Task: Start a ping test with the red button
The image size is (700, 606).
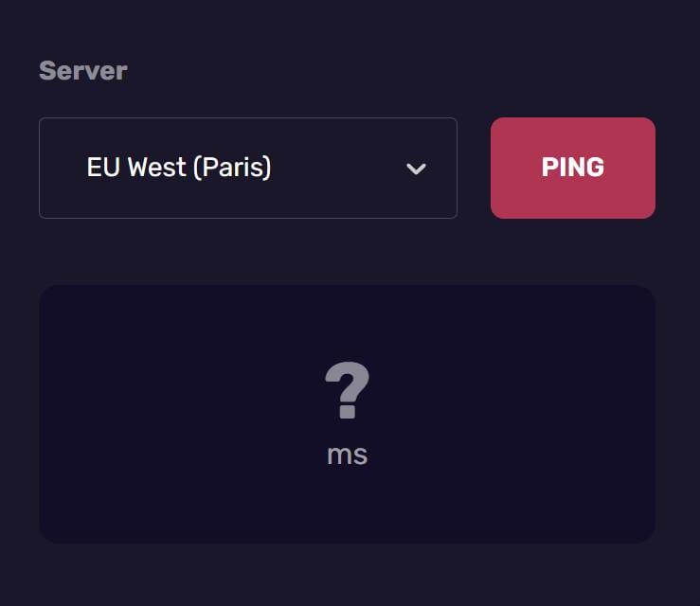Action: click(x=572, y=168)
